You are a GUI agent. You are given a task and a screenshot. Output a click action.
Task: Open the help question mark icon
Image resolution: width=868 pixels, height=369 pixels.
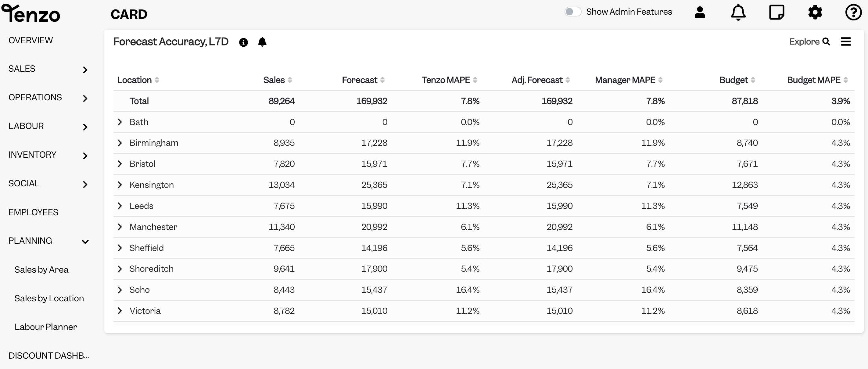[x=853, y=13]
